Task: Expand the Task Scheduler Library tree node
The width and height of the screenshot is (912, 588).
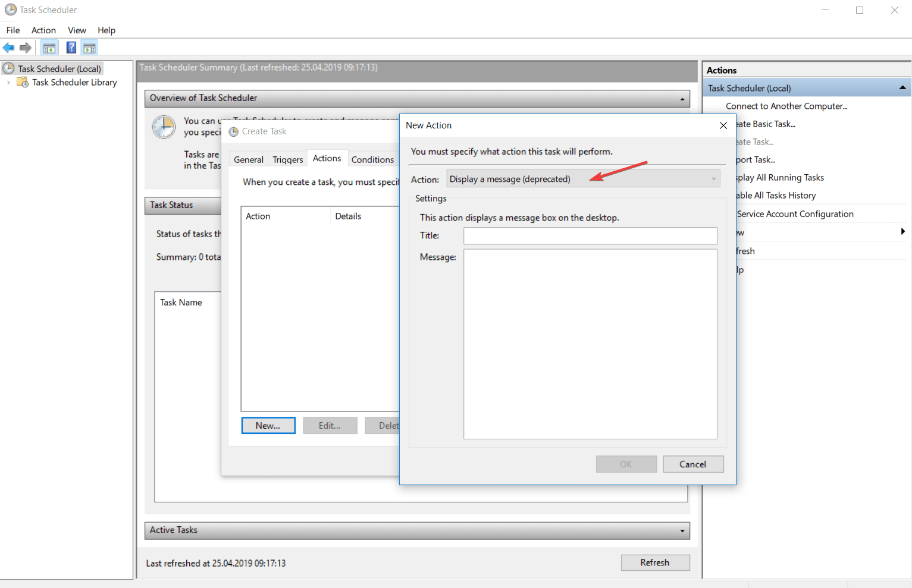Action: (x=8, y=82)
